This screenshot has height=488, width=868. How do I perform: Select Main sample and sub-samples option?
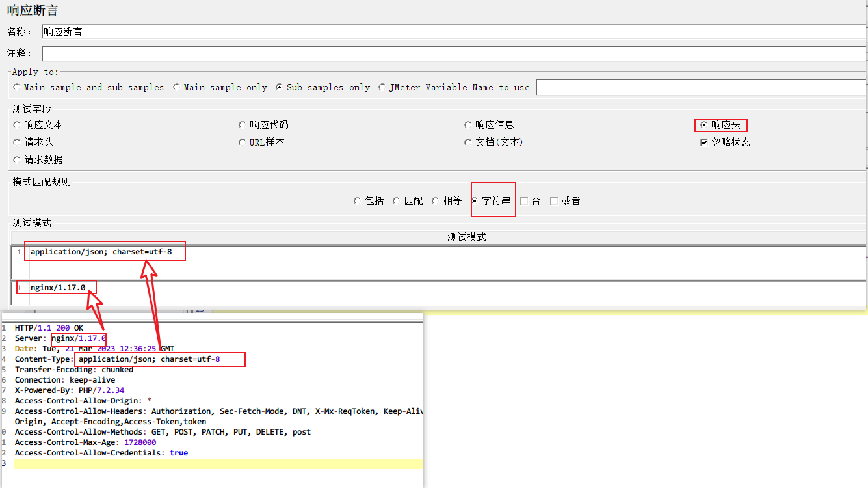click(17, 87)
